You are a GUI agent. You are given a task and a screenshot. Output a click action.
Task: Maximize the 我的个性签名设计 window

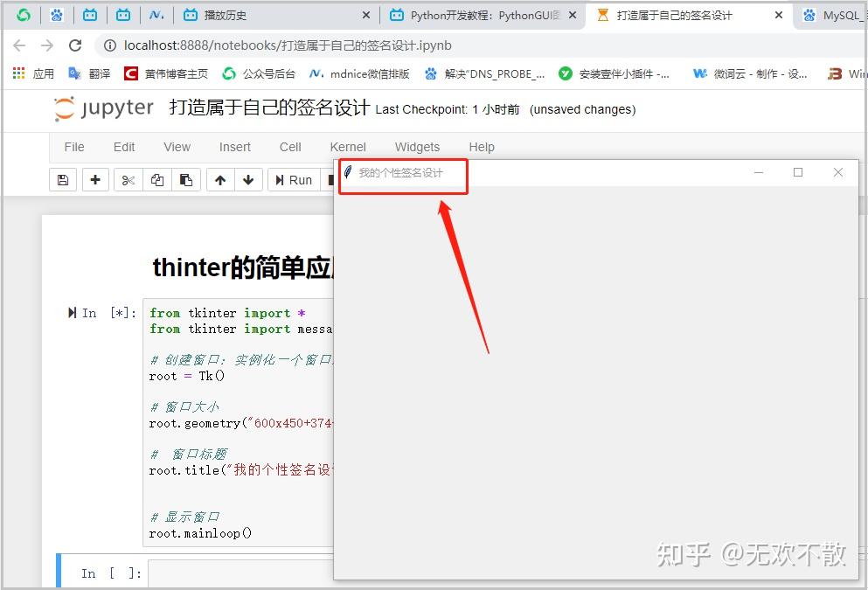[x=797, y=172]
